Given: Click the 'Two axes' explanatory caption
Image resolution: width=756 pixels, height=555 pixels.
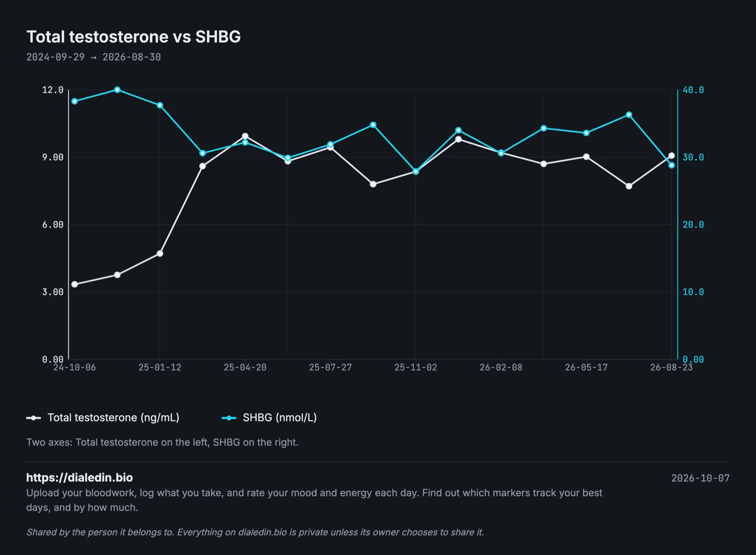Looking at the screenshot, I should point(163,442).
